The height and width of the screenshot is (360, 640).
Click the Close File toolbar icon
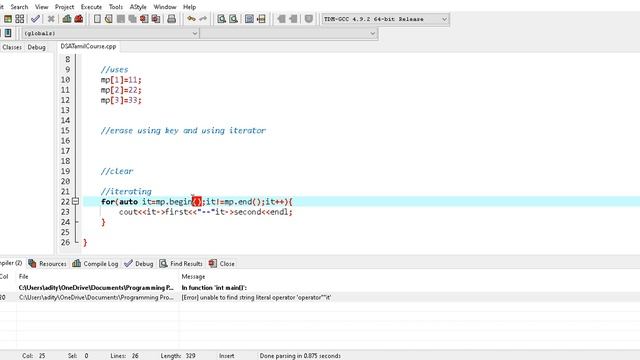144,19
